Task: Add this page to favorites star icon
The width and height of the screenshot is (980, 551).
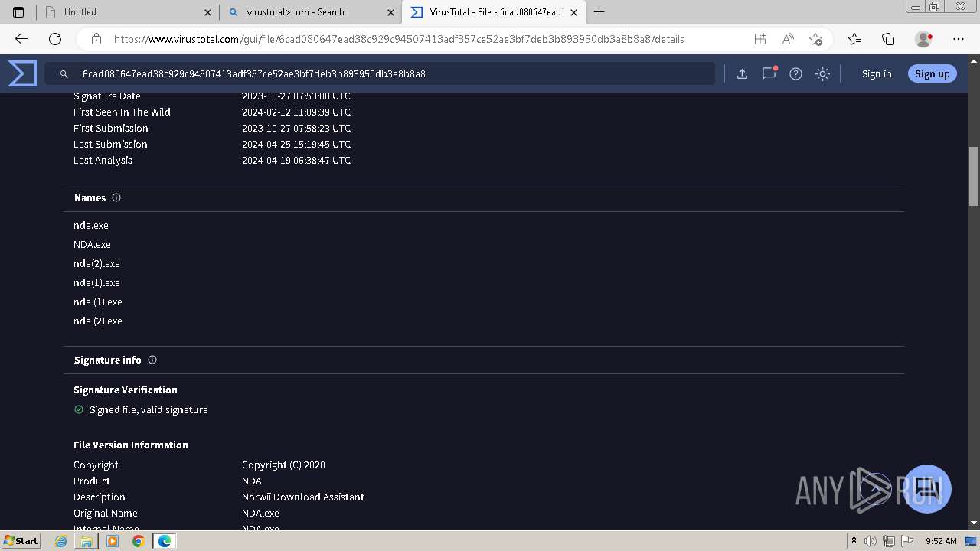Action: (x=815, y=39)
